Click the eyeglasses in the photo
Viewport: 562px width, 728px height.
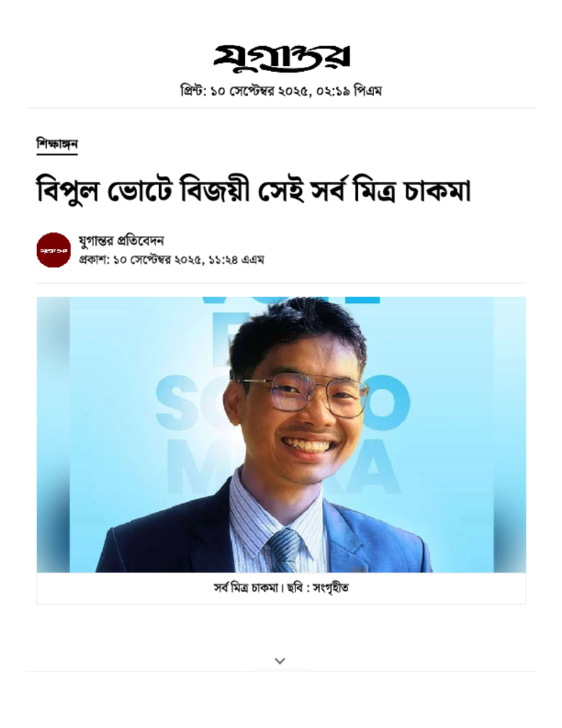point(303,395)
